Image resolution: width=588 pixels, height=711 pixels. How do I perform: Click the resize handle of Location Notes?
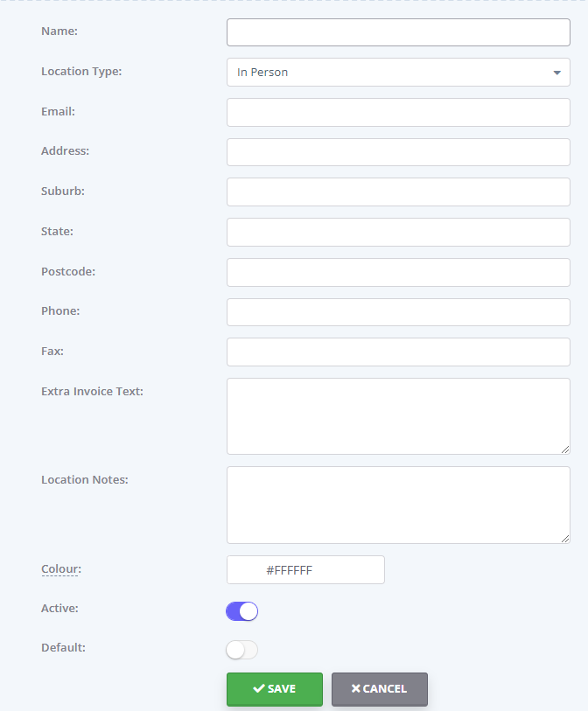point(565,538)
